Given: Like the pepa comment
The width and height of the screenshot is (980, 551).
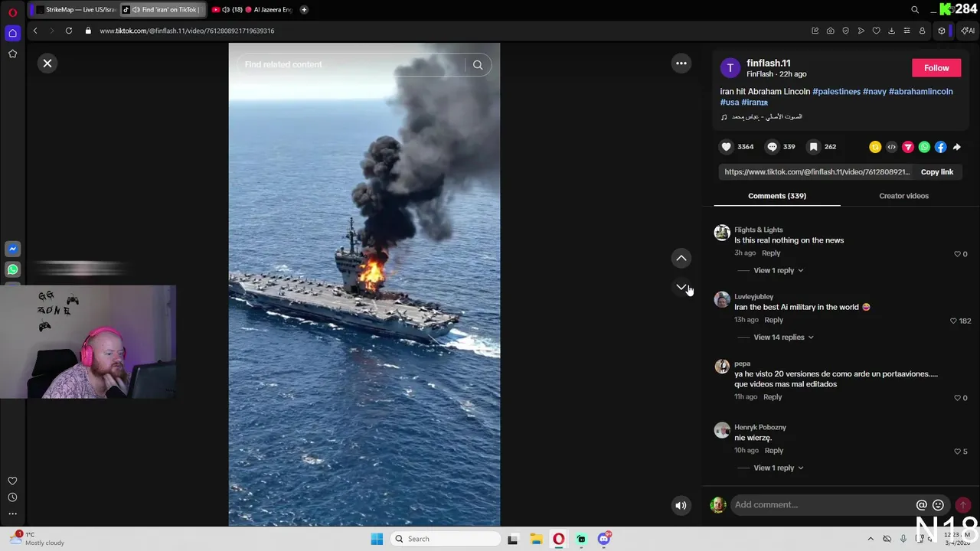Looking at the screenshot, I should (957, 398).
